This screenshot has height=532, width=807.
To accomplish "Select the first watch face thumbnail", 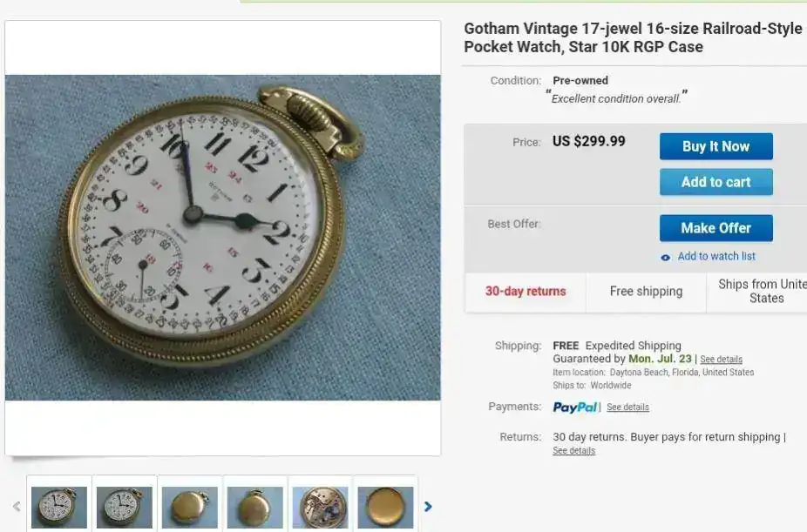I will coord(59,507).
